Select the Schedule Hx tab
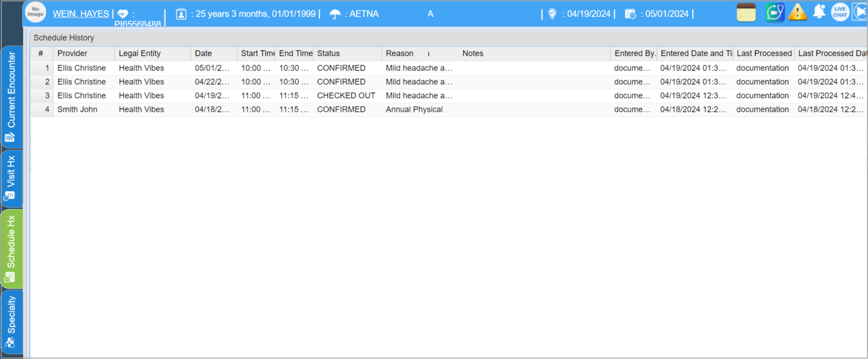Screen dimensions: 868x359 tap(11, 248)
